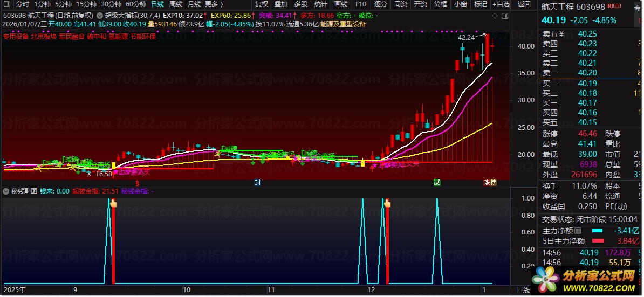
Task: Select the 60分钟 period tab
Action: tap(135, 4)
